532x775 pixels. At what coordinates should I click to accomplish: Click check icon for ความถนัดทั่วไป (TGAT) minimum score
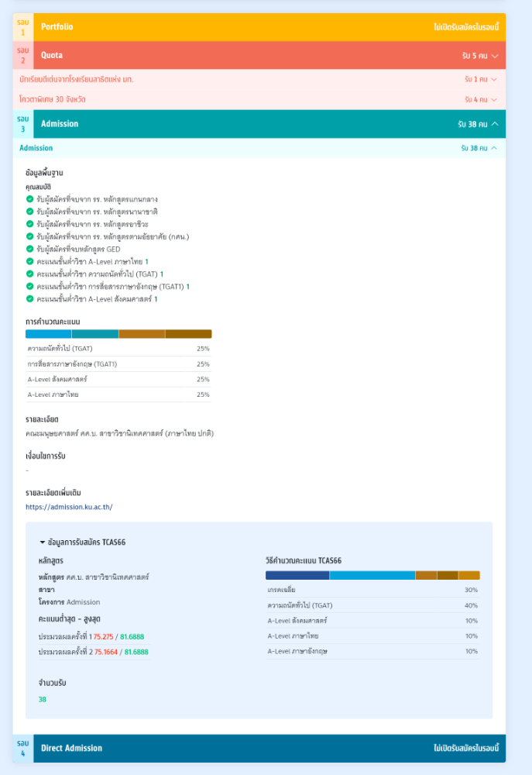(x=29, y=274)
